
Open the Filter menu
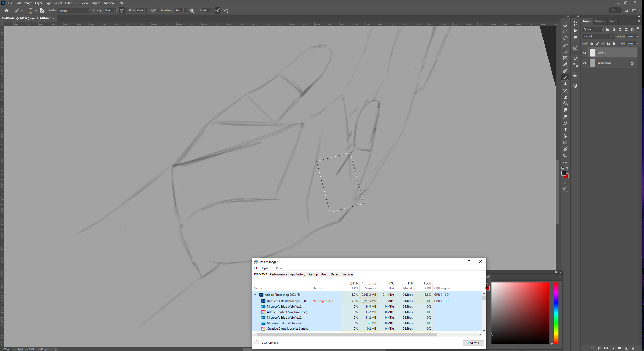[68, 3]
